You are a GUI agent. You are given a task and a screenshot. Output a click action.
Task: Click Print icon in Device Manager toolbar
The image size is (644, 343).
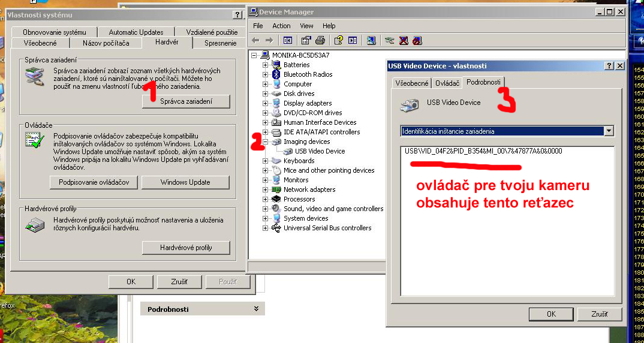click(x=320, y=40)
